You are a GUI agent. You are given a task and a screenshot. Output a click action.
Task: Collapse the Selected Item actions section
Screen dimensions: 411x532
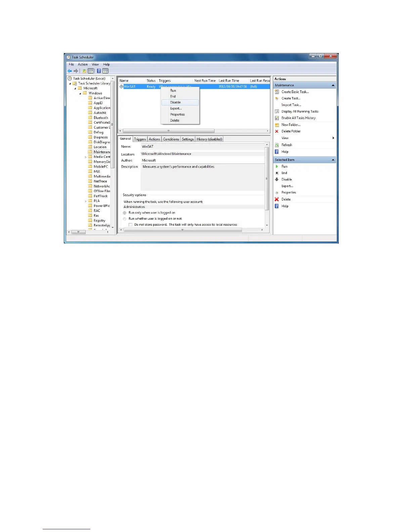coord(333,160)
